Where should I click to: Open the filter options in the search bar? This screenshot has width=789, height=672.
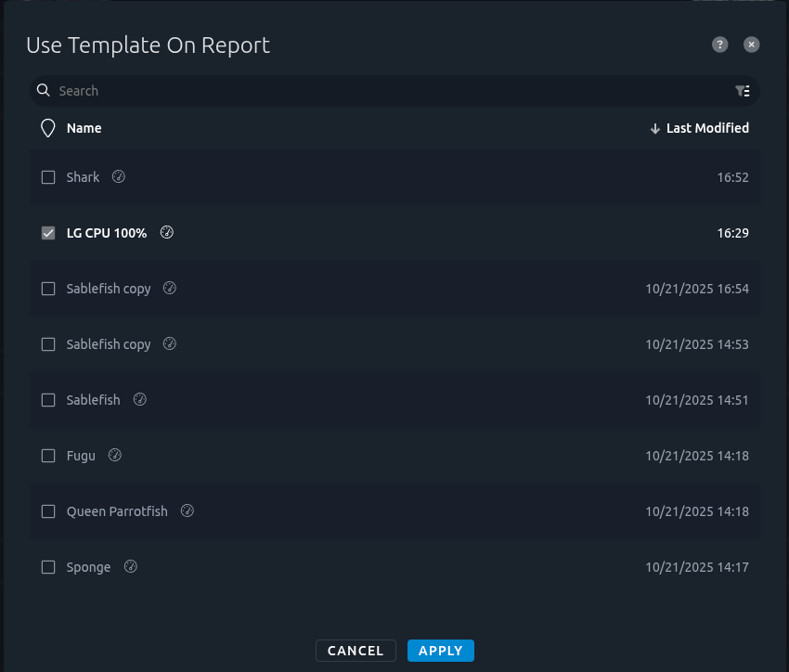tap(743, 90)
